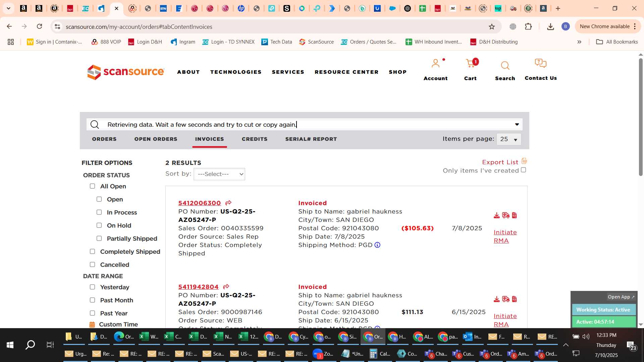This screenshot has height=362, width=644.
Task: Click the ScanSource logo
Action: point(126,72)
